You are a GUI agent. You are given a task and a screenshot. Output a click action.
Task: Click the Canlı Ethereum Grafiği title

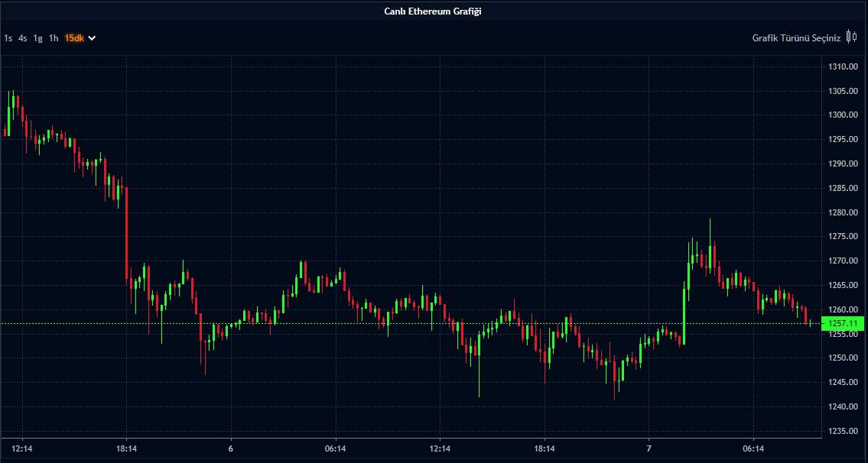pos(433,11)
